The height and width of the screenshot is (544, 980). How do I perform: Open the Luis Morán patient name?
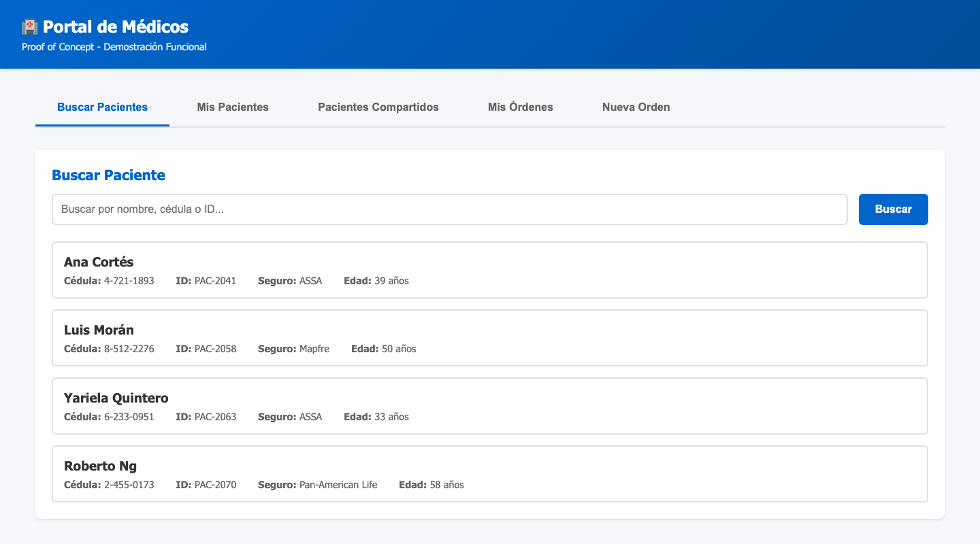[x=99, y=330]
